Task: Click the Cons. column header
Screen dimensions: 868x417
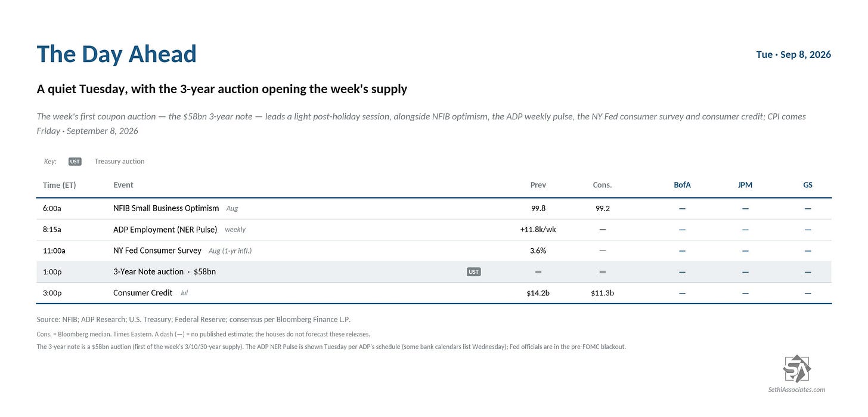Action: click(x=602, y=185)
